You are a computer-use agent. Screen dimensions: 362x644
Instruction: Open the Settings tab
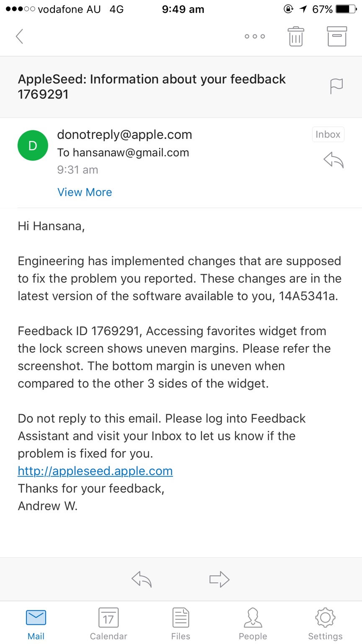tap(325, 624)
